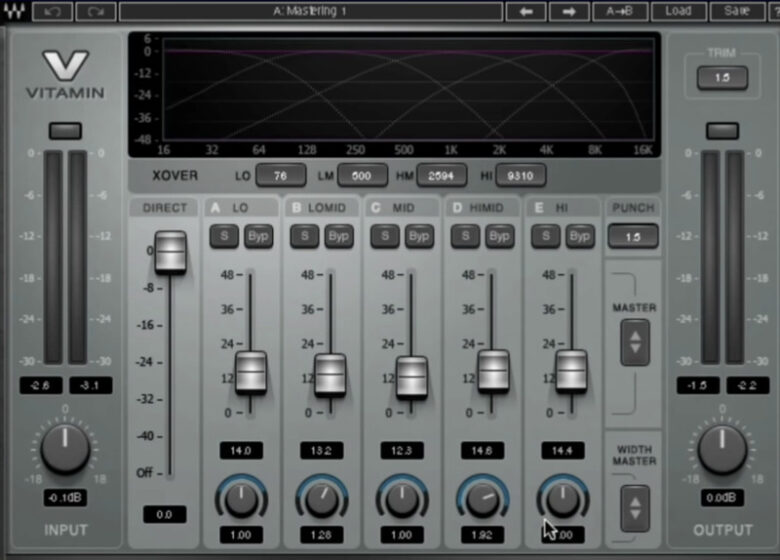
Task: Click the MID width value 1.00
Action: coord(402,535)
